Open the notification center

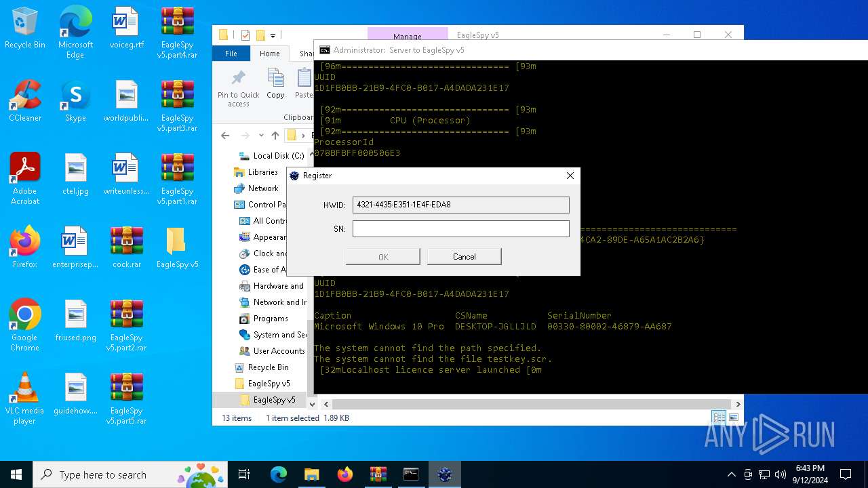[846, 474]
